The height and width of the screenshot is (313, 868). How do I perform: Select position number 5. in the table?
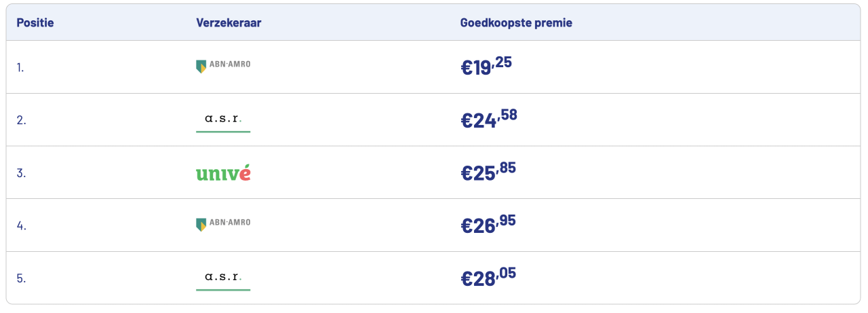point(21,279)
